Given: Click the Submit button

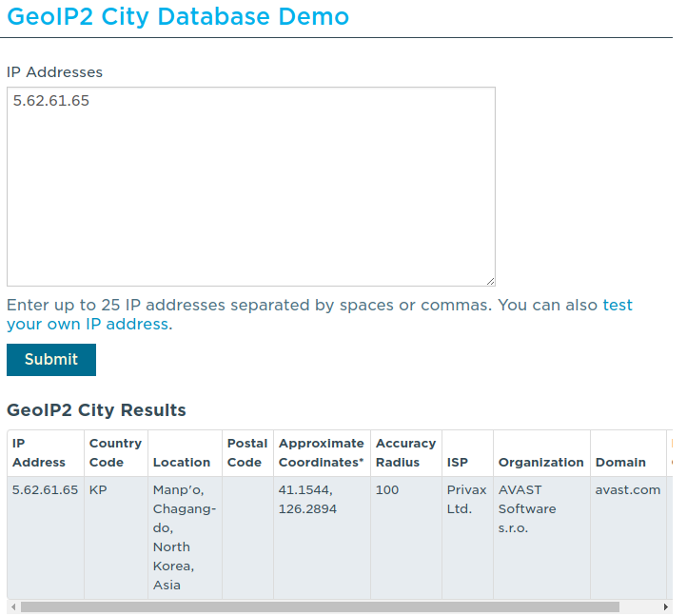Looking at the screenshot, I should [x=51, y=360].
